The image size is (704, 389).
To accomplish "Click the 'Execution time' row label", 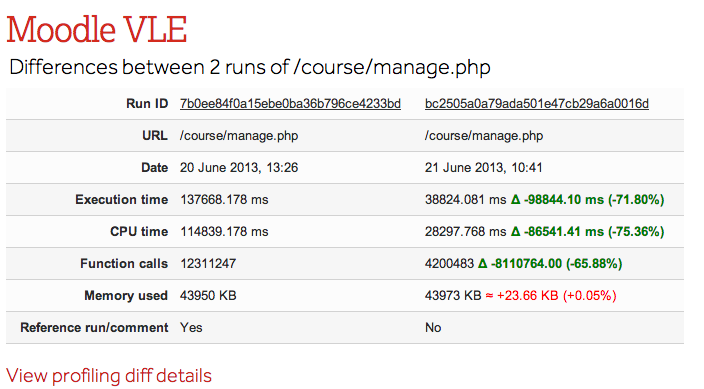I will coord(122,199).
